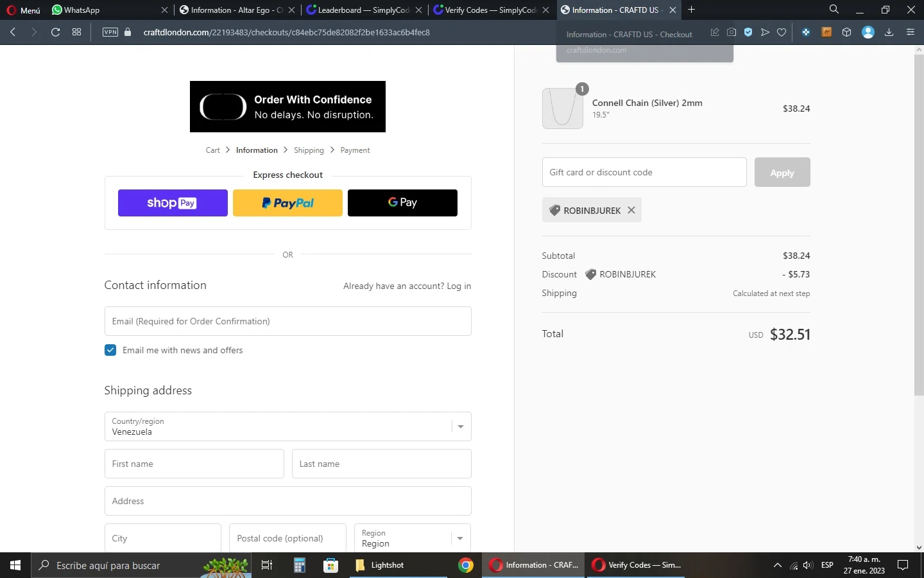Focus the Last name field
The width and height of the screenshot is (924, 578).
[x=381, y=464]
